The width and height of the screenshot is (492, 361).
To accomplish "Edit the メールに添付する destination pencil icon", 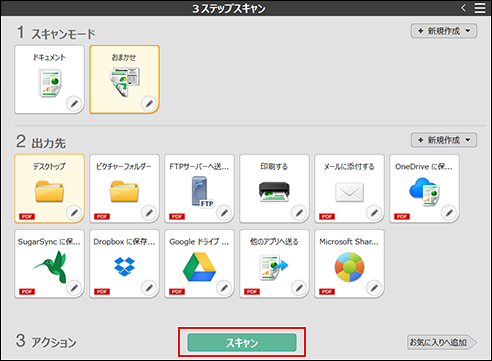I will 374,213.
